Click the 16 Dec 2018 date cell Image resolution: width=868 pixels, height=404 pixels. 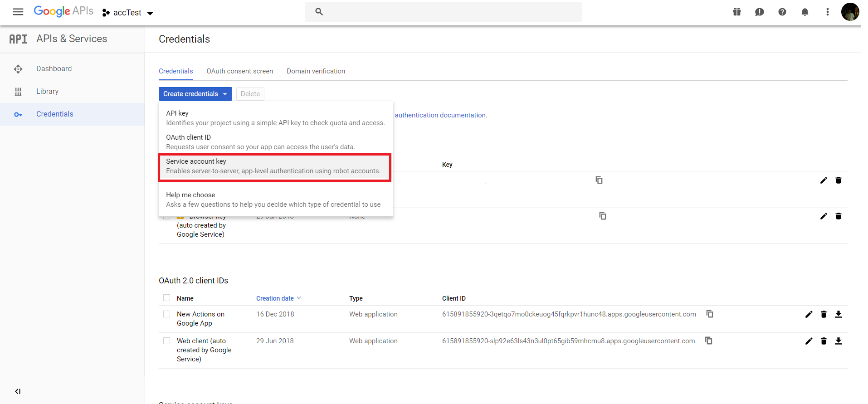(275, 314)
